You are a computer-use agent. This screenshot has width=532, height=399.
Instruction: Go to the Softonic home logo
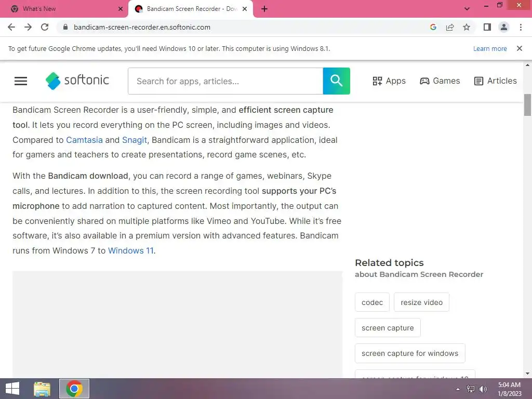(77, 81)
